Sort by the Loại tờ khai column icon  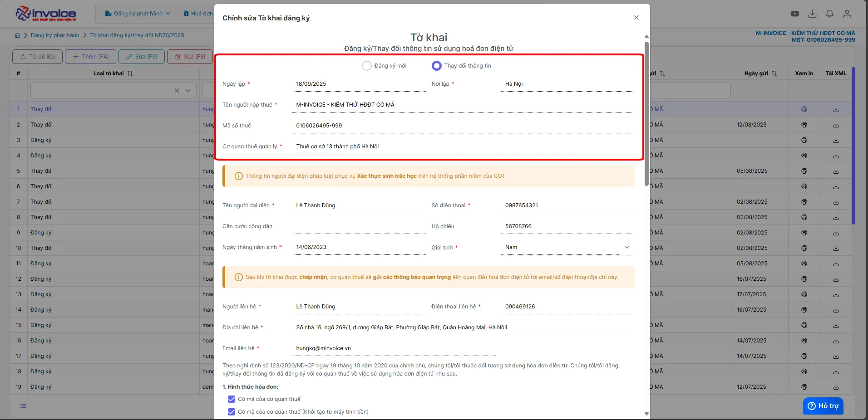(130, 73)
